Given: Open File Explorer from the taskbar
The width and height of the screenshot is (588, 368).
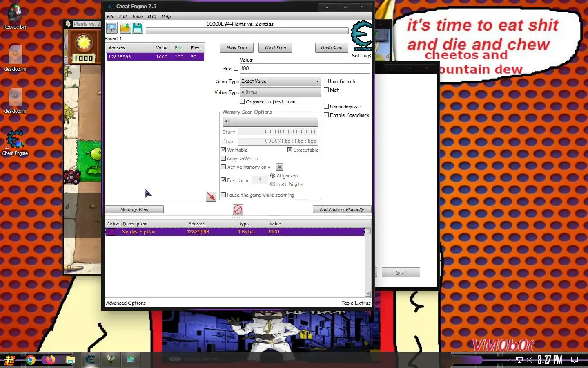Looking at the screenshot, I should (x=71, y=360).
